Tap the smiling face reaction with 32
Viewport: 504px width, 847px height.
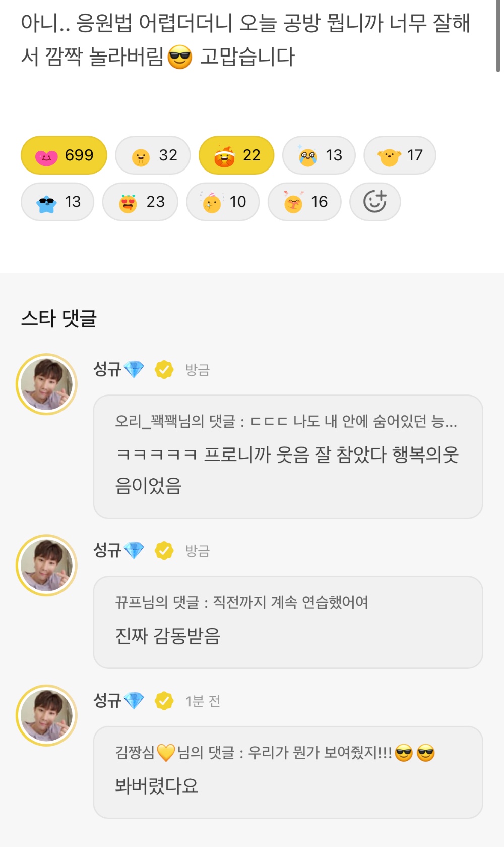coord(153,155)
